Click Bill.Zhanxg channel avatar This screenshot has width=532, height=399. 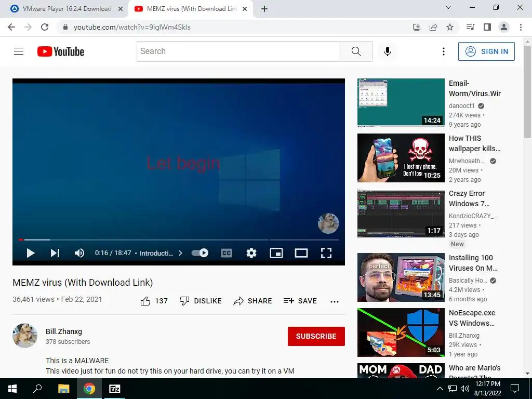tap(25, 336)
